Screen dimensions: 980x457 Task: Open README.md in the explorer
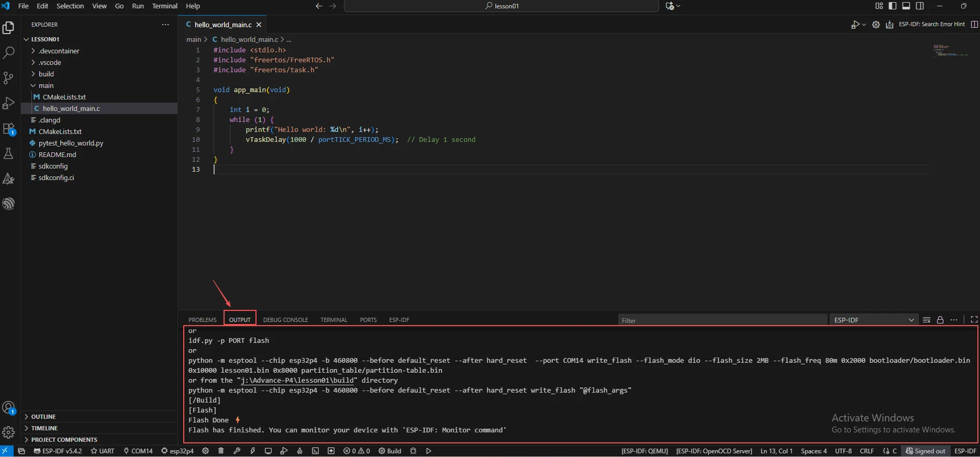[57, 154]
